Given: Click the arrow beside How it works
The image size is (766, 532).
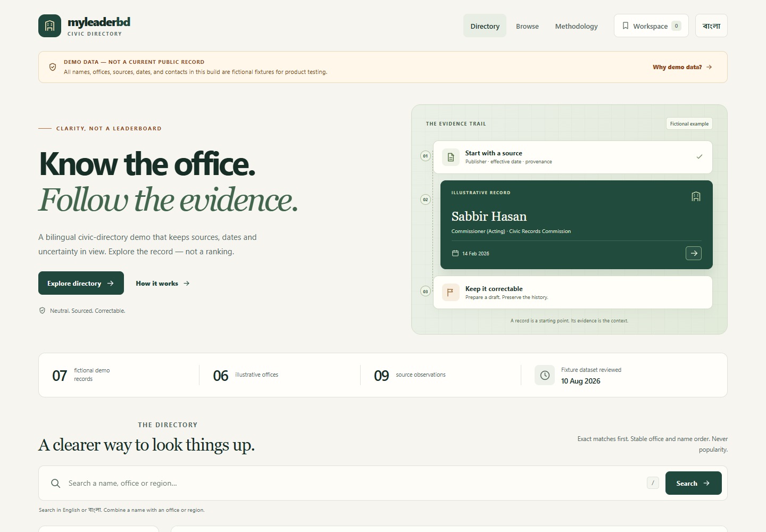Looking at the screenshot, I should pyautogui.click(x=186, y=284).
